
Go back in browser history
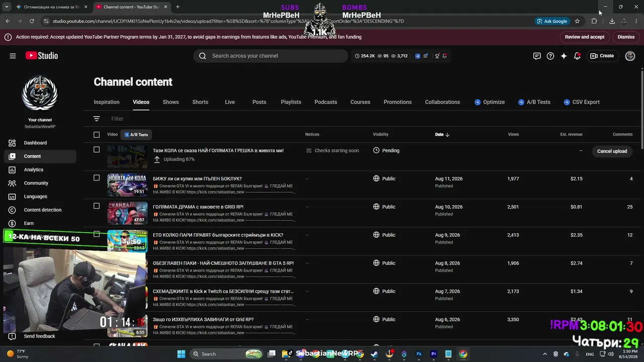tap(8, 21)
